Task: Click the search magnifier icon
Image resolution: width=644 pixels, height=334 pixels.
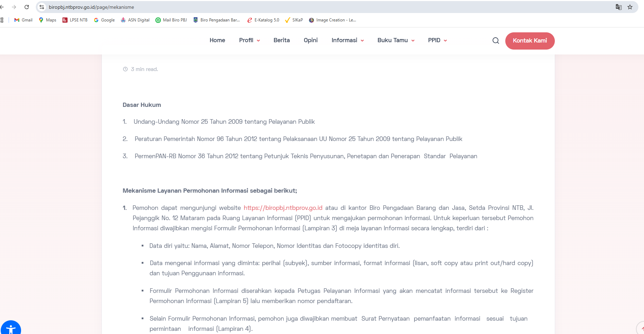Action: 495,41
